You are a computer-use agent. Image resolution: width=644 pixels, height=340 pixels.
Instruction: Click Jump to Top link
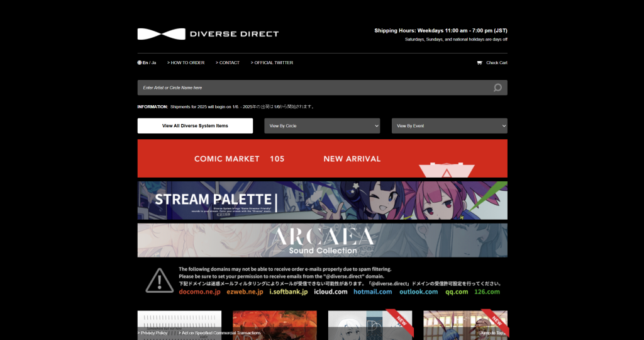493,333
